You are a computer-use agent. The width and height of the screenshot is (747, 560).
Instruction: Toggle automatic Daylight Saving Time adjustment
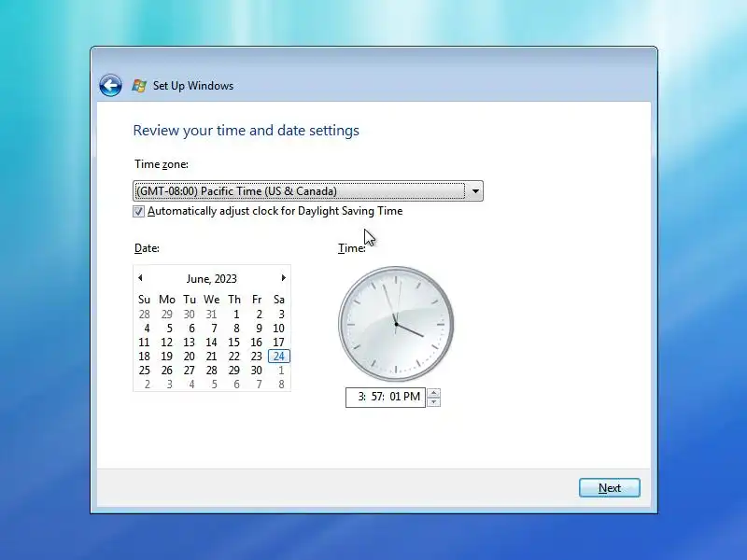pyautogui.click(x=138, y=212)
